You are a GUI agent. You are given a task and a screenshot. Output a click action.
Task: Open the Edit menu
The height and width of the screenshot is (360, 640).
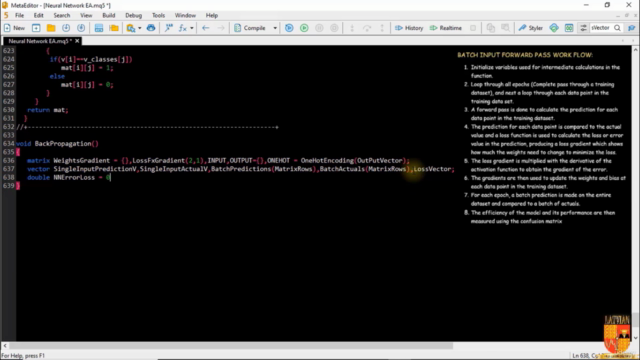coord(38,15)
